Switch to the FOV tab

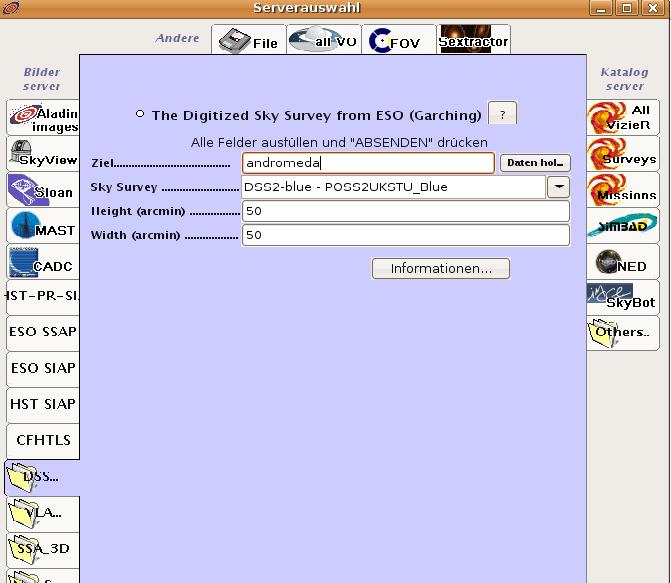coord(398,41)
